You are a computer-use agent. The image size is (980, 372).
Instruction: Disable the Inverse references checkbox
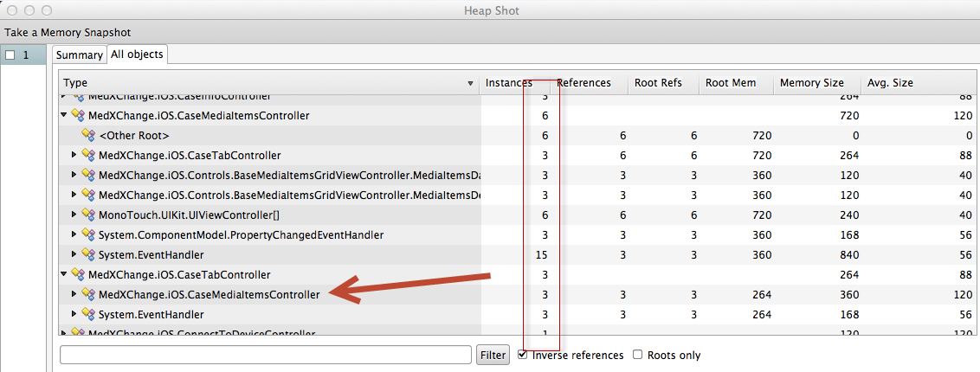523,355
